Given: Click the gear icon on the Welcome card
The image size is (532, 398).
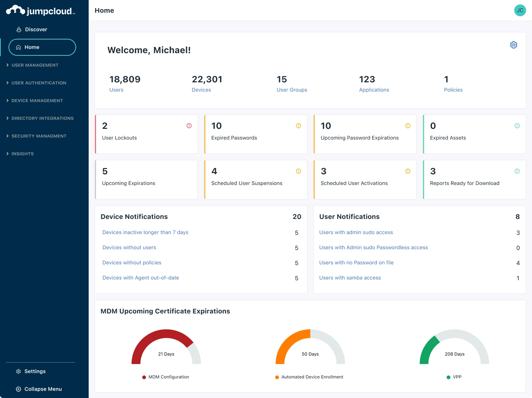Looking at the screenshot, I should click(514, 45).
